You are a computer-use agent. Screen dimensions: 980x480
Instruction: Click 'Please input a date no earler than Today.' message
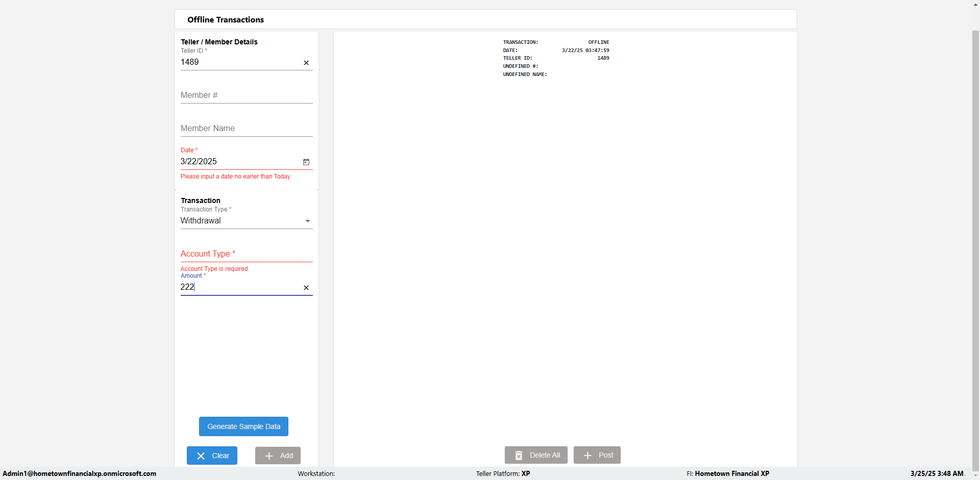coord(236,176)
